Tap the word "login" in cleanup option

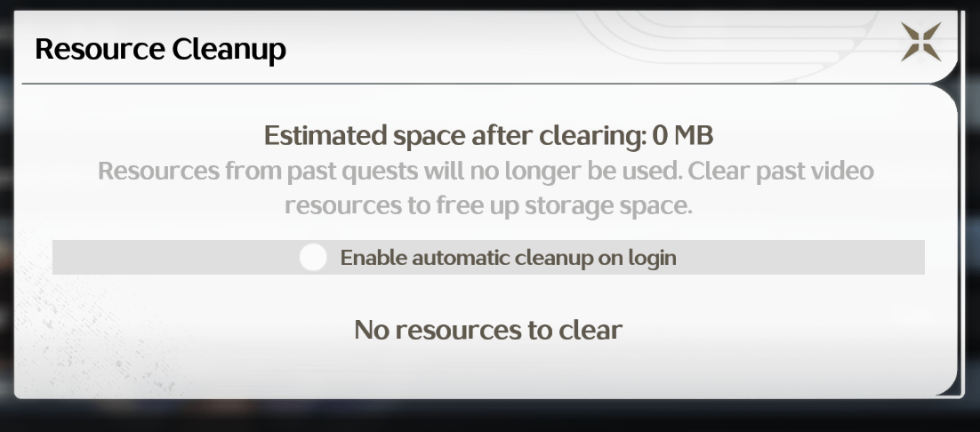[650, 259]
